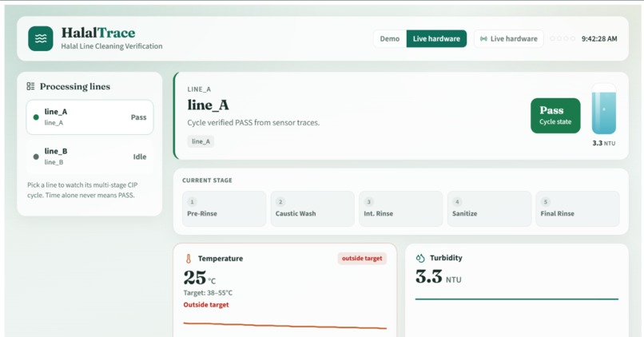Image resolution: width=644 pixels, height=337 pixels.
Task: Click the Processing lines list icon
Action: [x=30, y=86]
